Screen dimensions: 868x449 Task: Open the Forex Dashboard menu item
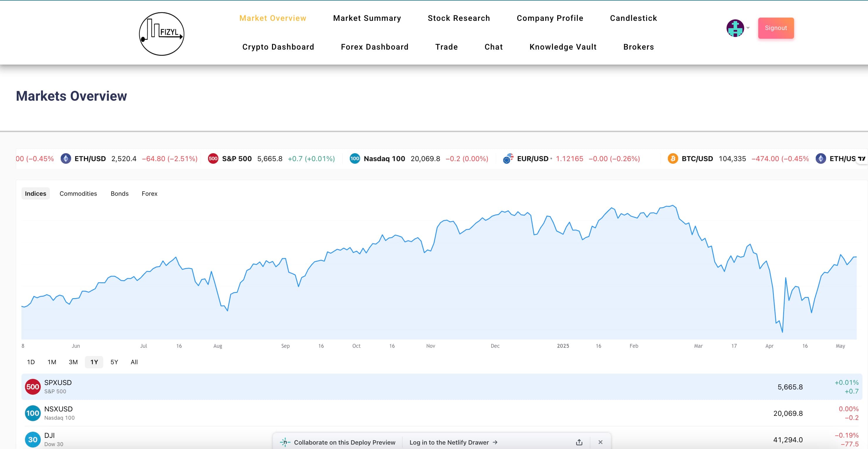374,47
